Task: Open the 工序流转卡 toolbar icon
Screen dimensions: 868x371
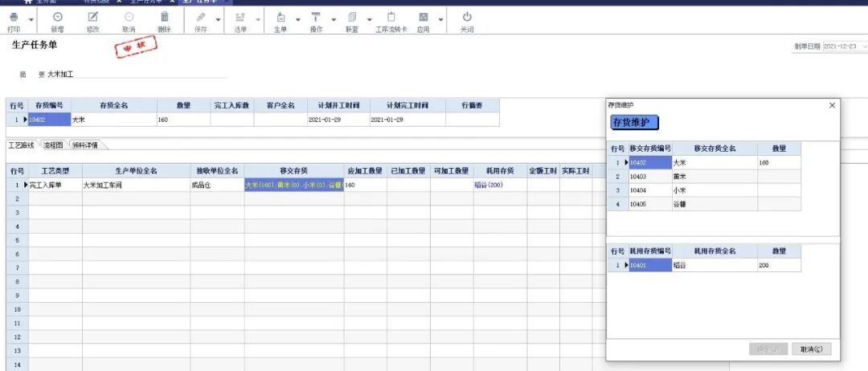Action: pyautogui.click(x=391, y=17)
